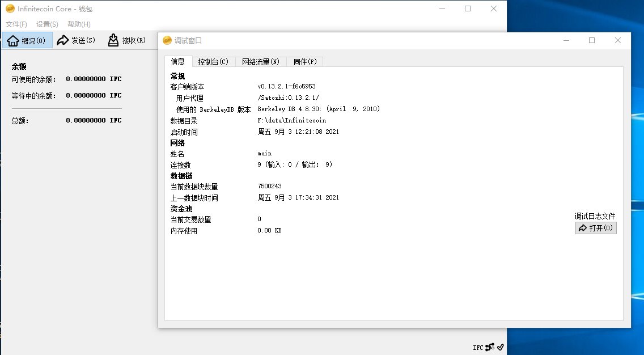
Task: Click block count value 7500243
Action: [x=269, y=186]
